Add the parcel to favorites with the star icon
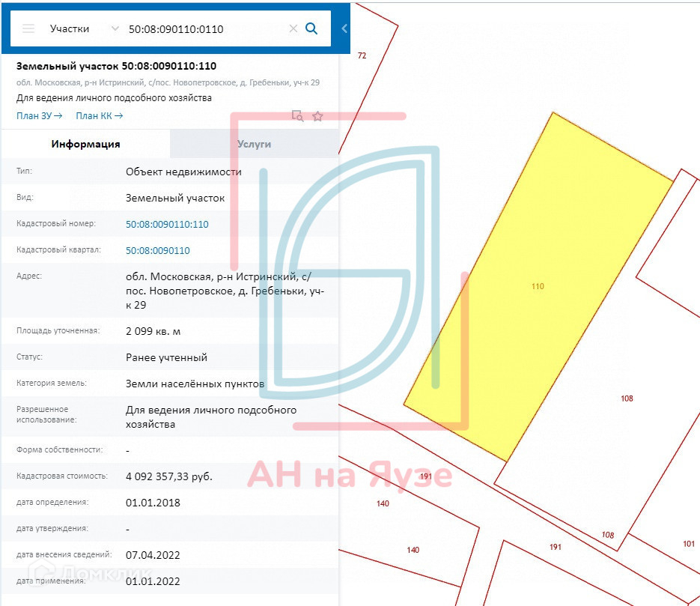Screen dimensions: 700x606 point(317,117)
